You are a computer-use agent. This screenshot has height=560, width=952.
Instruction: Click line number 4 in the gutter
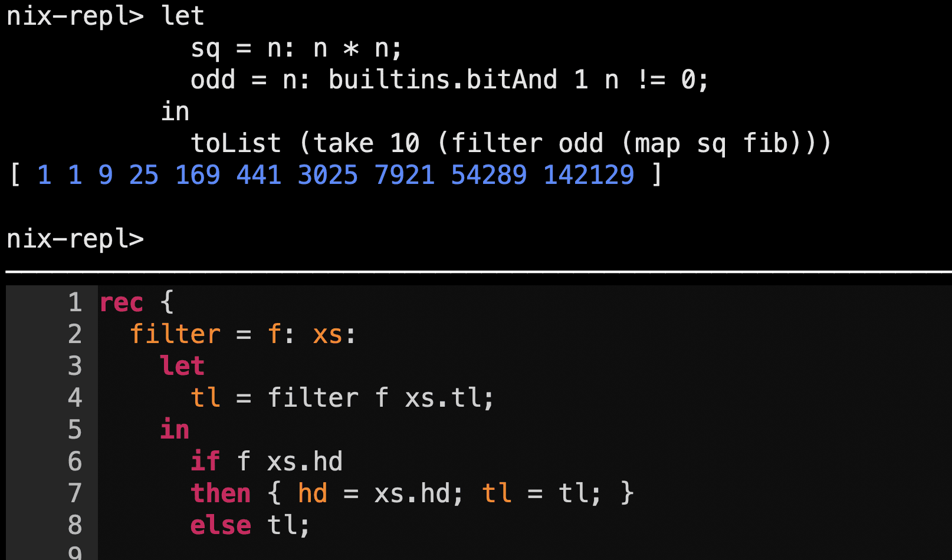75,398
